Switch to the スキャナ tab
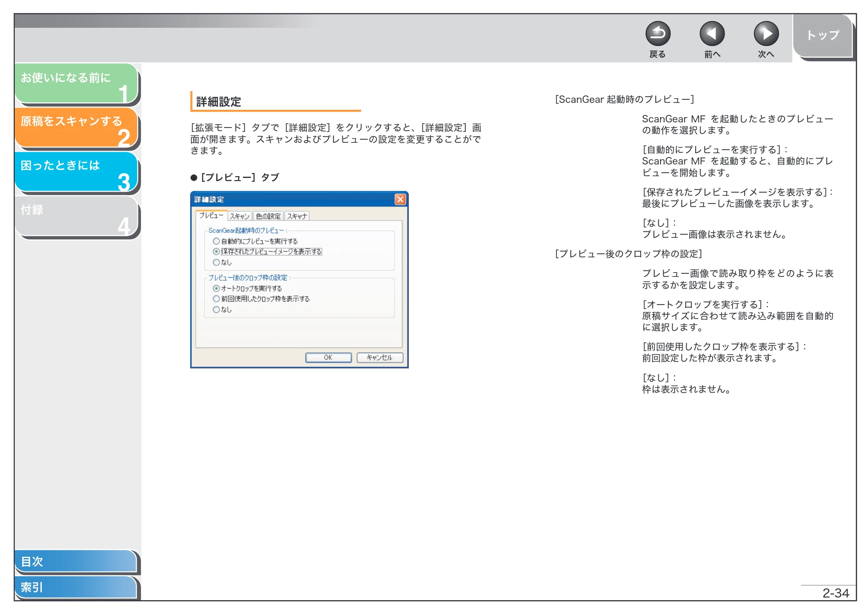This screenshot has width=868, height=614. (297, 216)
